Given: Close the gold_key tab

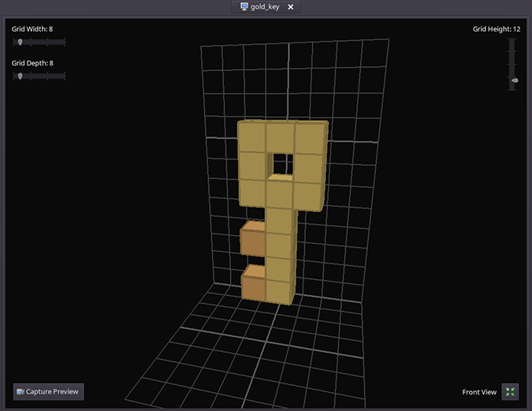Looking at the screenshot, I should 291,7.
